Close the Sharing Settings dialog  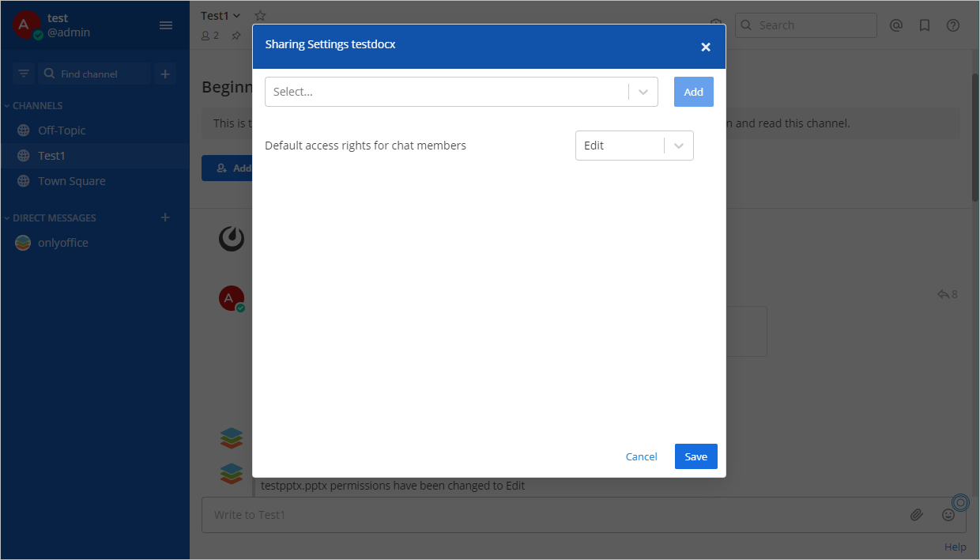pos(706,47)
